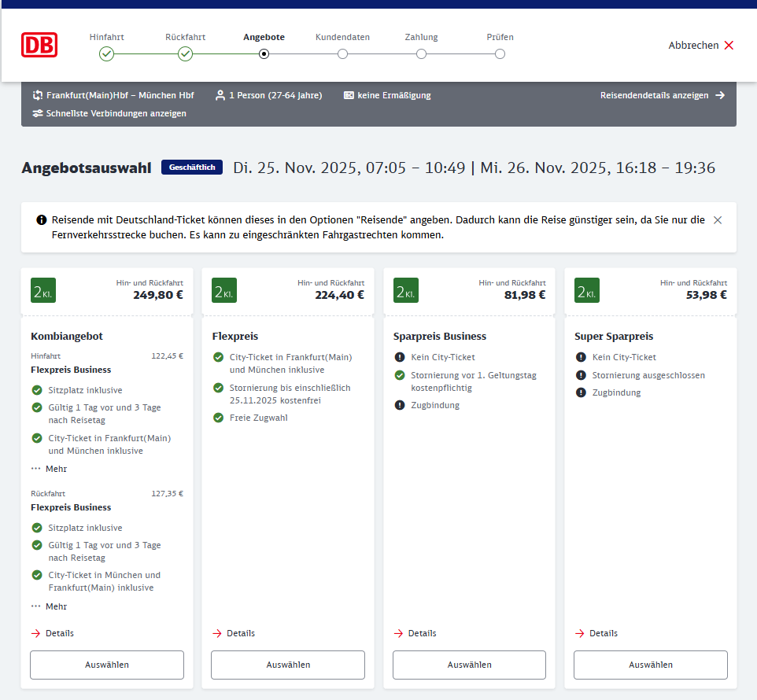Click warning icon by Stornierung ausgeschlossen
Image resolution: width=757 pixels, height=700 pixels.
(581, 375)
